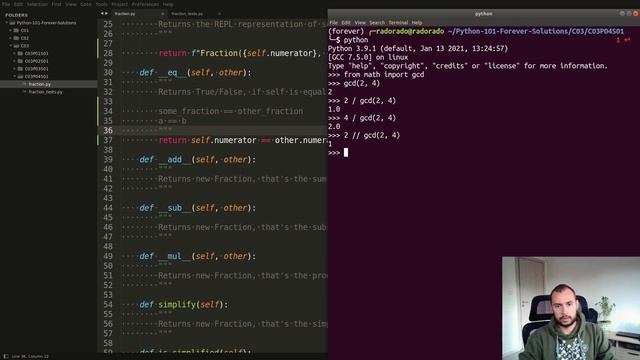Collapse the Python-101-Forever-Solutions root folder
Image resolution: width=640 pixels, height=360 pixels.
point(7,23)
